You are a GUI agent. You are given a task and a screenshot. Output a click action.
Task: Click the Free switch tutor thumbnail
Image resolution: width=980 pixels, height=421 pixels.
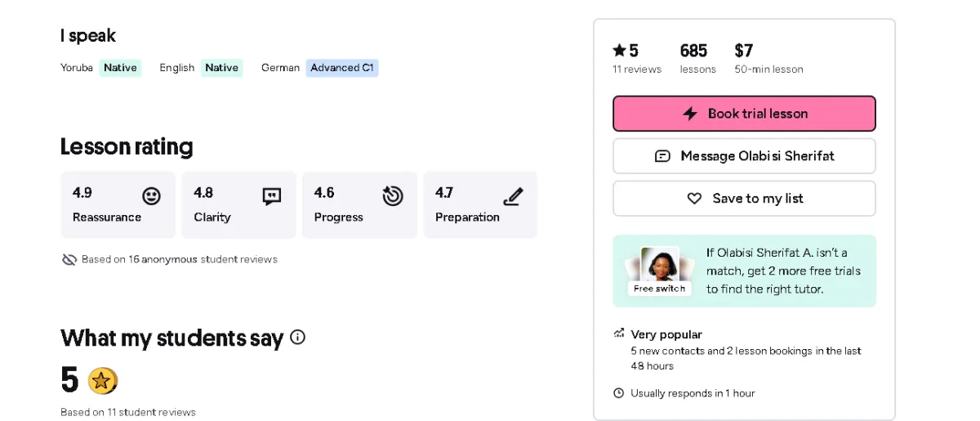(x=660, y=270)
